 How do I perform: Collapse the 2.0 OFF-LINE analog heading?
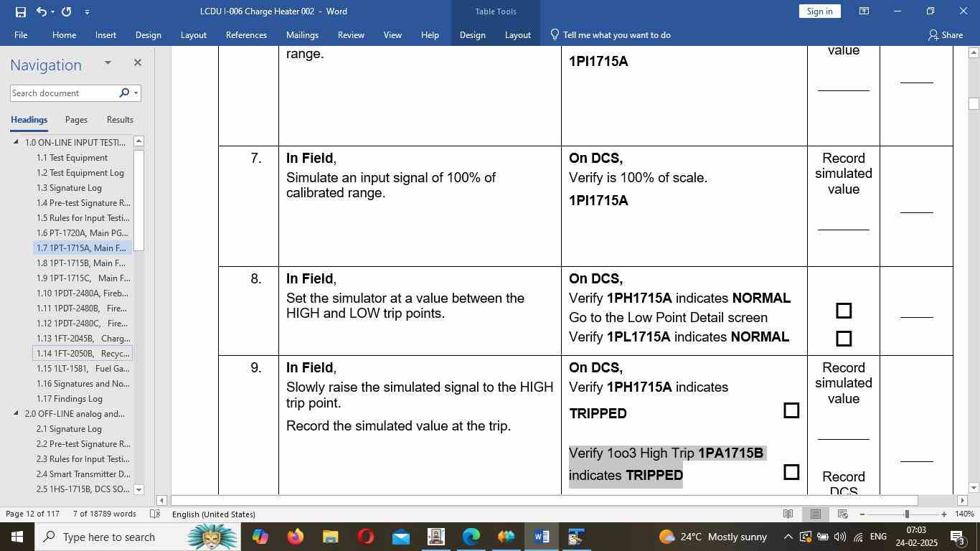(x=17, y=413)
